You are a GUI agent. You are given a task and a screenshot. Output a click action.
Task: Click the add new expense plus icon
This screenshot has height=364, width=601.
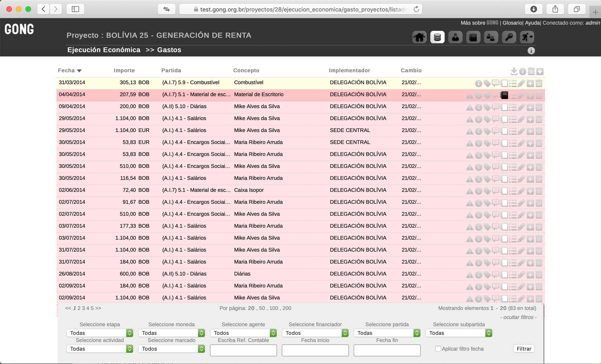click(x=540, y=71)
